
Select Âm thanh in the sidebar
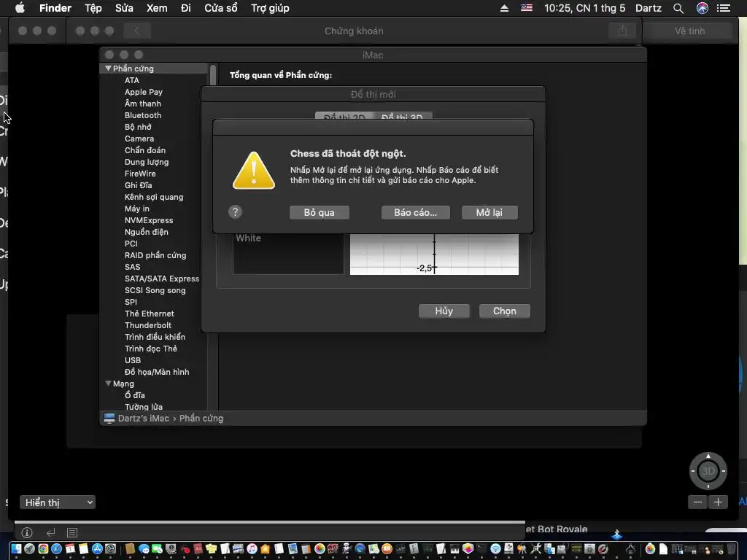pyautogui.click(x=143, y=104)
